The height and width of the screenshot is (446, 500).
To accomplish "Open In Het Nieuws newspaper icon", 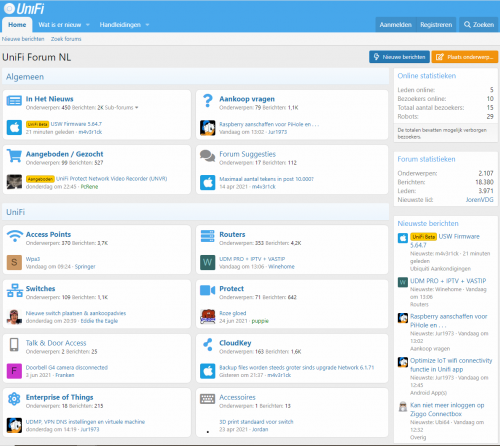I will (14, 101).
